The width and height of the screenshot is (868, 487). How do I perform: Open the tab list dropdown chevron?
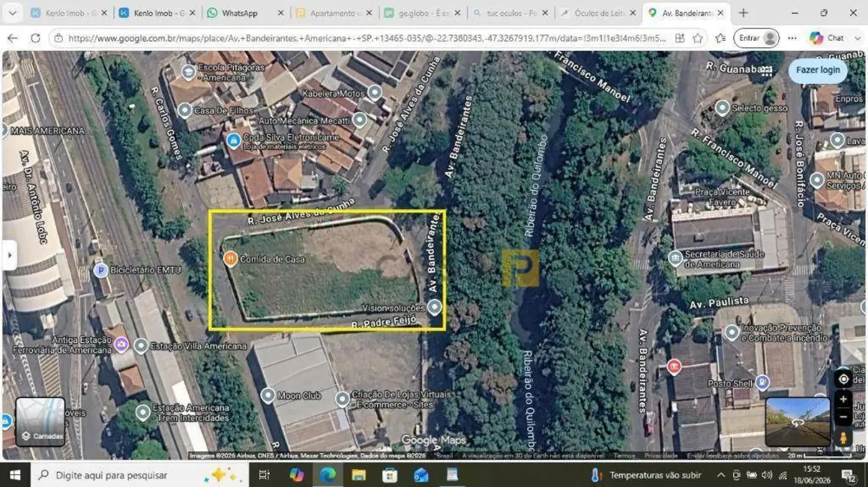click(12, 12)
